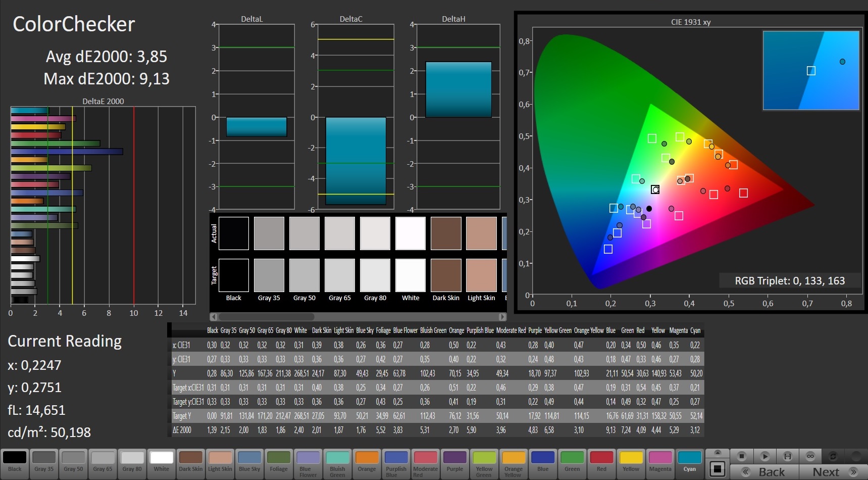
Task: Click the Light Skin actual swatch thumbnail
Action: point(481,233)
